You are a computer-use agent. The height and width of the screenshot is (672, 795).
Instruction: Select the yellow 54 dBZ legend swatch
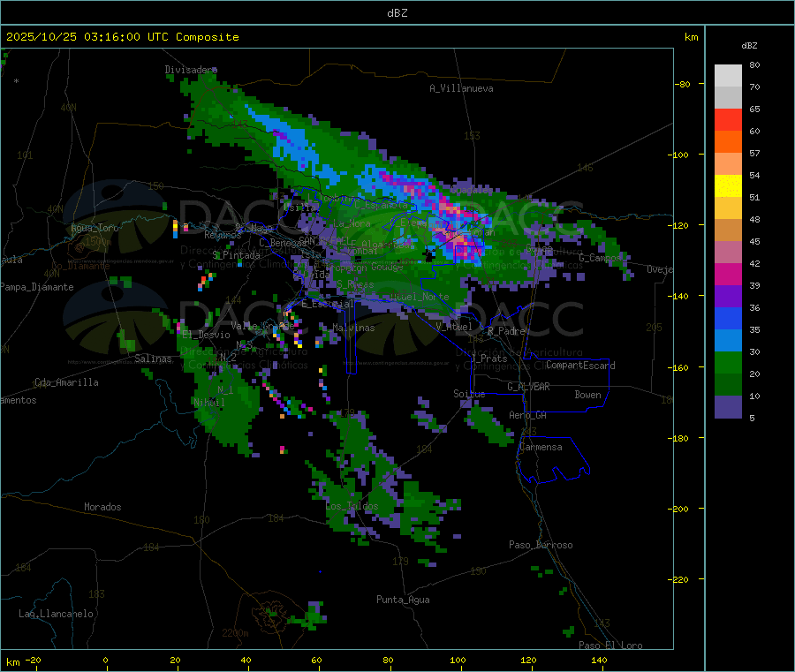pos(728,186)
